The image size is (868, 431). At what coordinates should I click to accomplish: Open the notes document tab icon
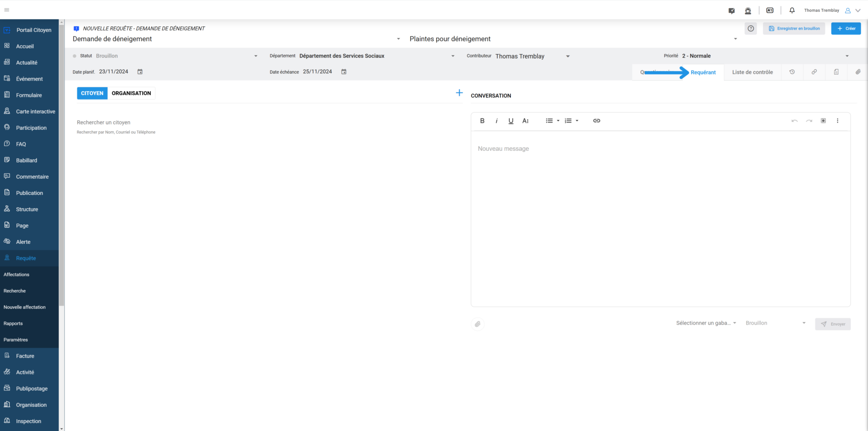click(x=836, y=72)
